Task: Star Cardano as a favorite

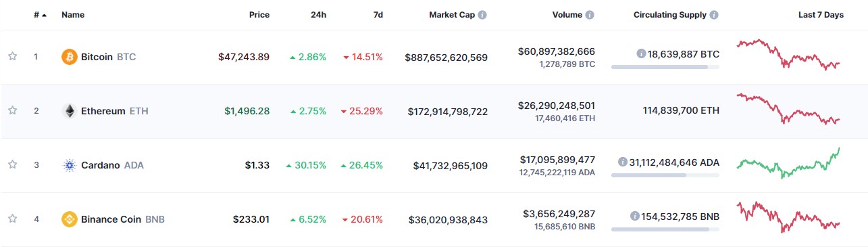Action: coord(12,165)
